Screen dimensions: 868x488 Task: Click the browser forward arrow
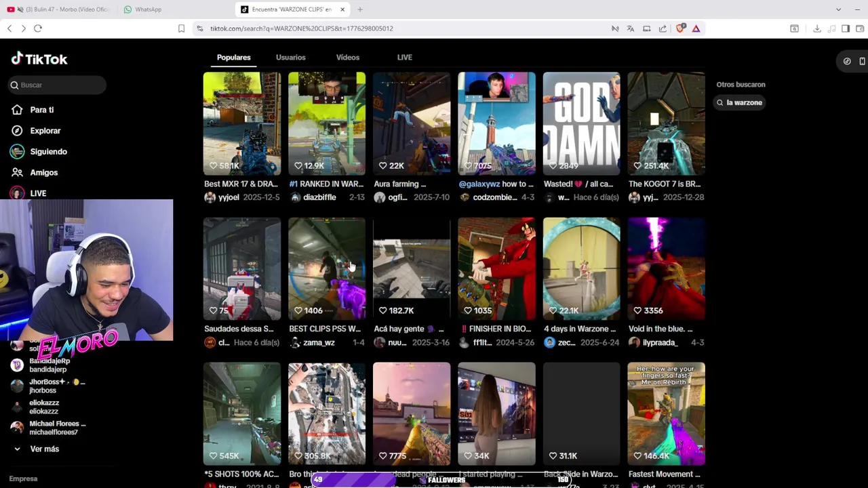click(x=23, y=28)
